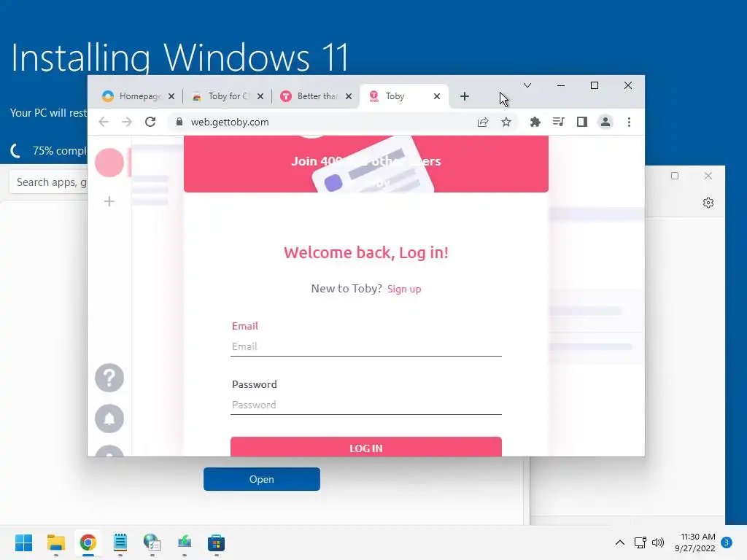Open a new browser tab
The image size is (747, 560).
465,97
